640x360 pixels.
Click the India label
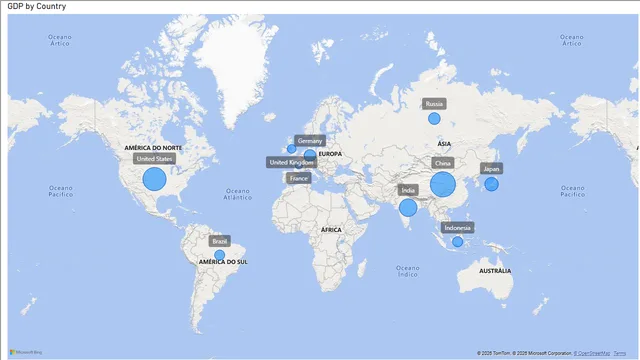[408, 190]
